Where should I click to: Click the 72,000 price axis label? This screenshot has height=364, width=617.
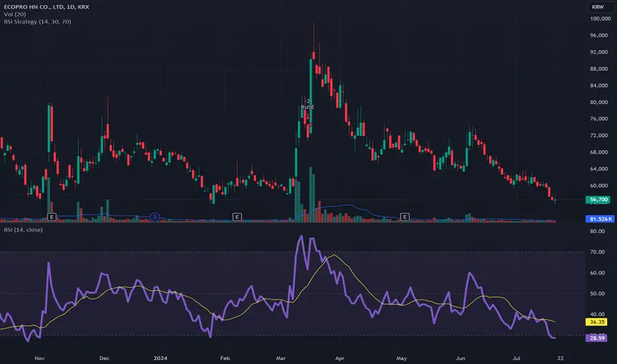tap(598, 136)
